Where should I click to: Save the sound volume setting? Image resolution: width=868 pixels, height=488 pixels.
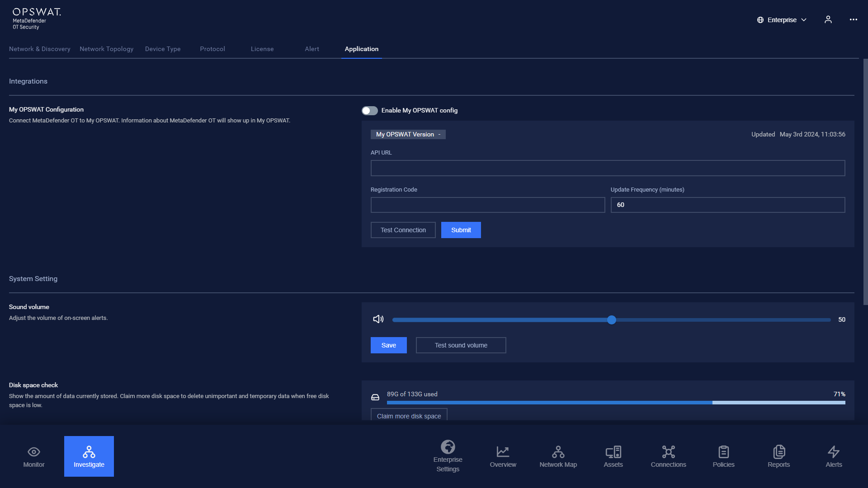pos(389,345)
